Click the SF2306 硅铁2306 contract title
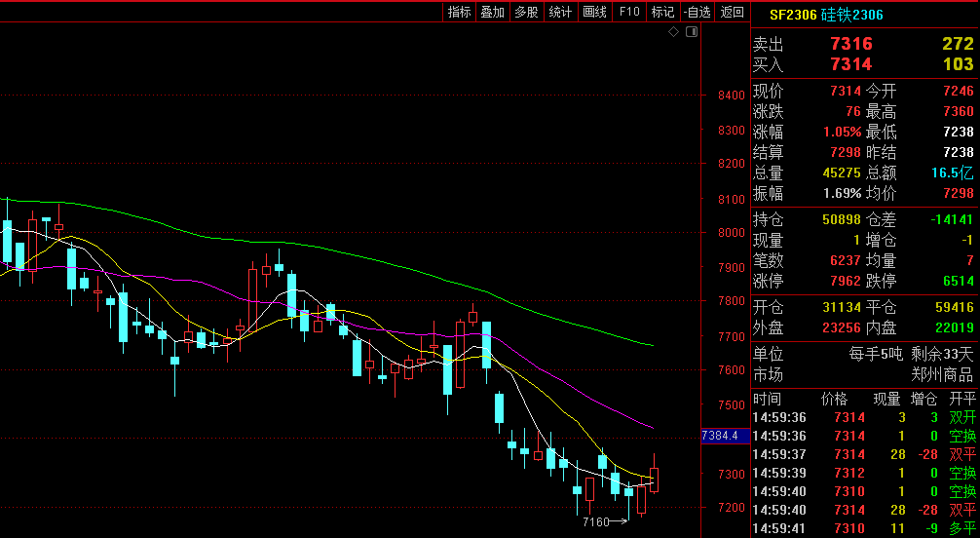Screen dimensions: 980x538 [826, 15]
